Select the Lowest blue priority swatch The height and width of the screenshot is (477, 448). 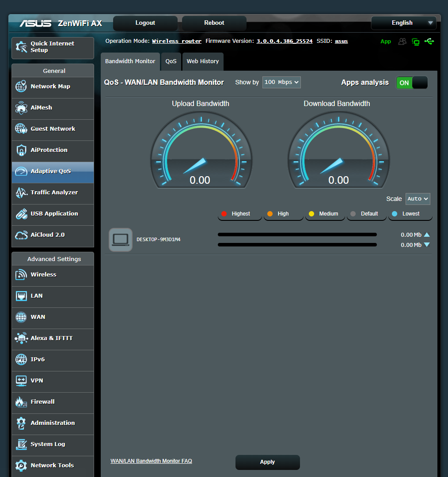coord(395,214)
